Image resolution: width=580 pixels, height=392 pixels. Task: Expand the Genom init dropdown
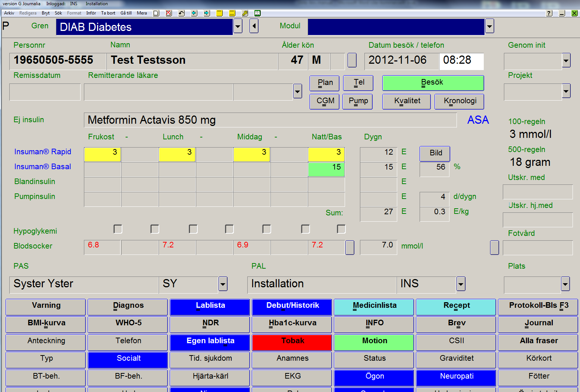(566, 60)
